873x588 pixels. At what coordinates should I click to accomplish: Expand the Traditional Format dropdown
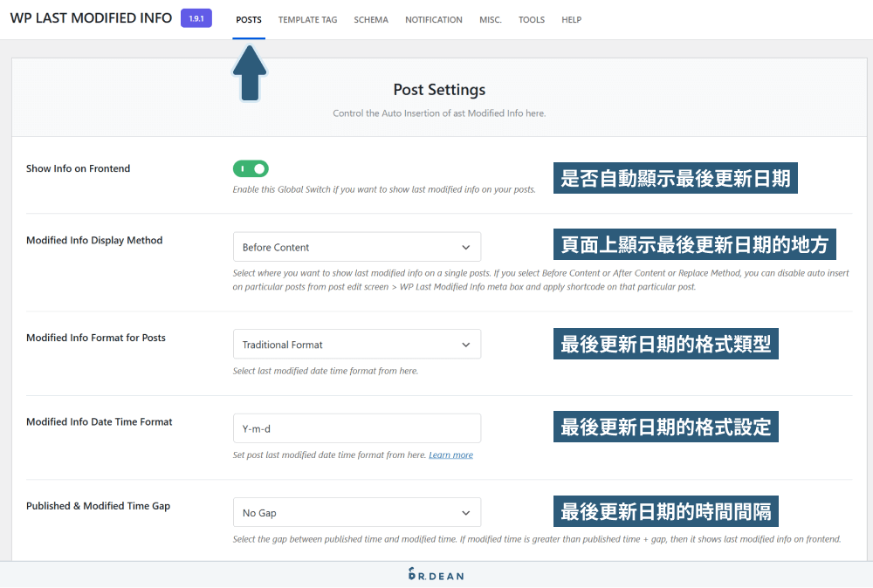tap(356, 345)
